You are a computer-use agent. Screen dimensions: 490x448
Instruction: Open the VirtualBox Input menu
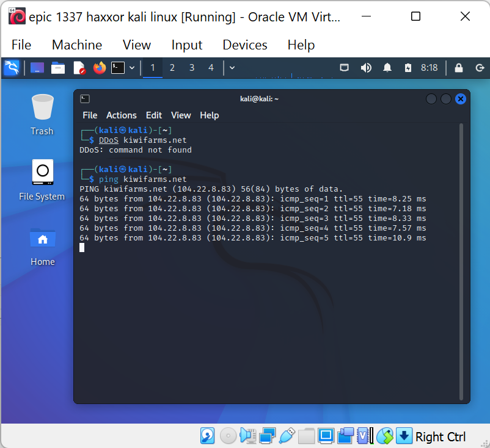coord(187,45)
